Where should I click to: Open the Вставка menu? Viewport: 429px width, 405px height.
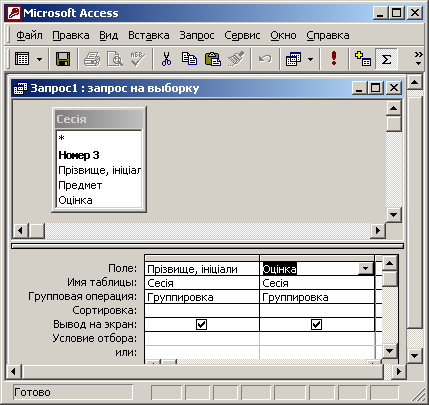[149, 35]
